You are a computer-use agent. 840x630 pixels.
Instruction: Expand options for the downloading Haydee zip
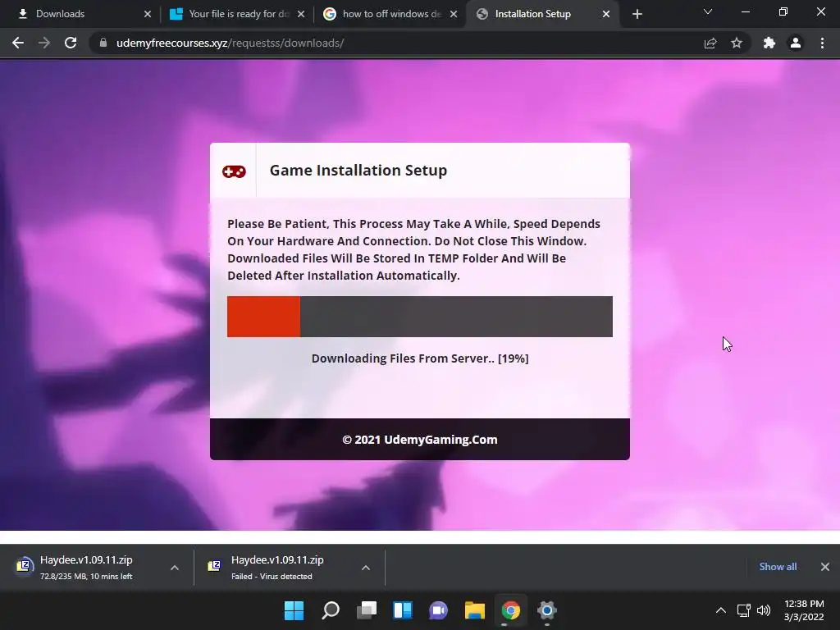tap(175, 568)
